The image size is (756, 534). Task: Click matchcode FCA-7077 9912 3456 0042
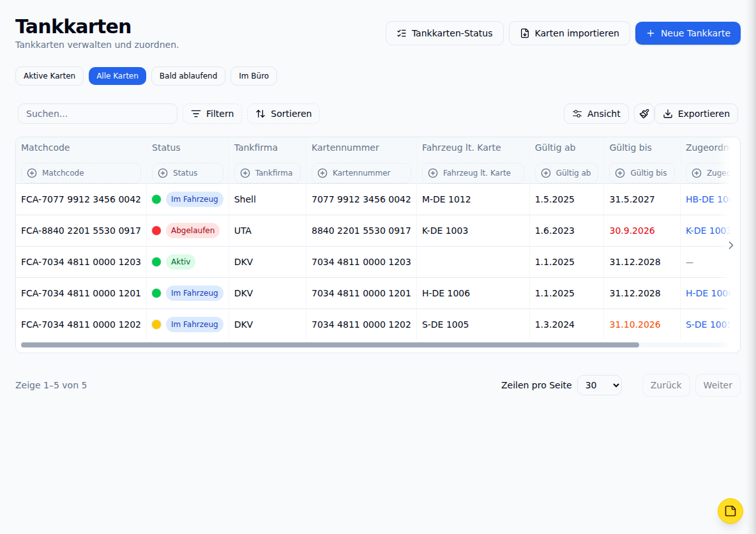[81, 199]
